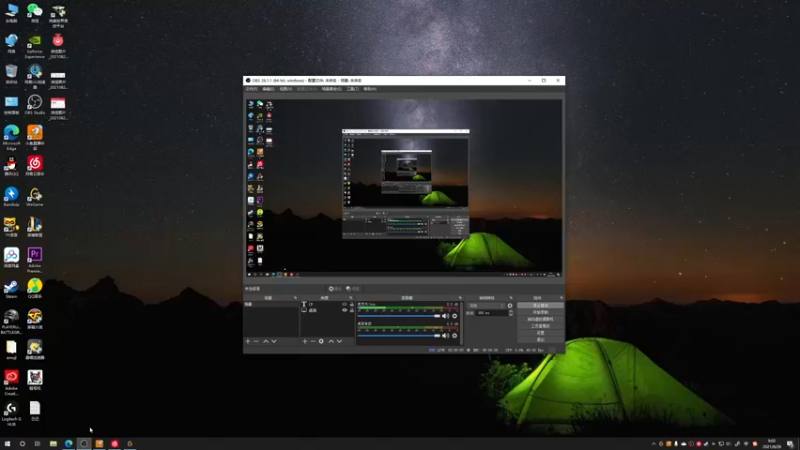This screenshot has width=800, height=450.
Task: Undock the Audio Mixer panel via header icon
Action: click(x=460, y=298)
